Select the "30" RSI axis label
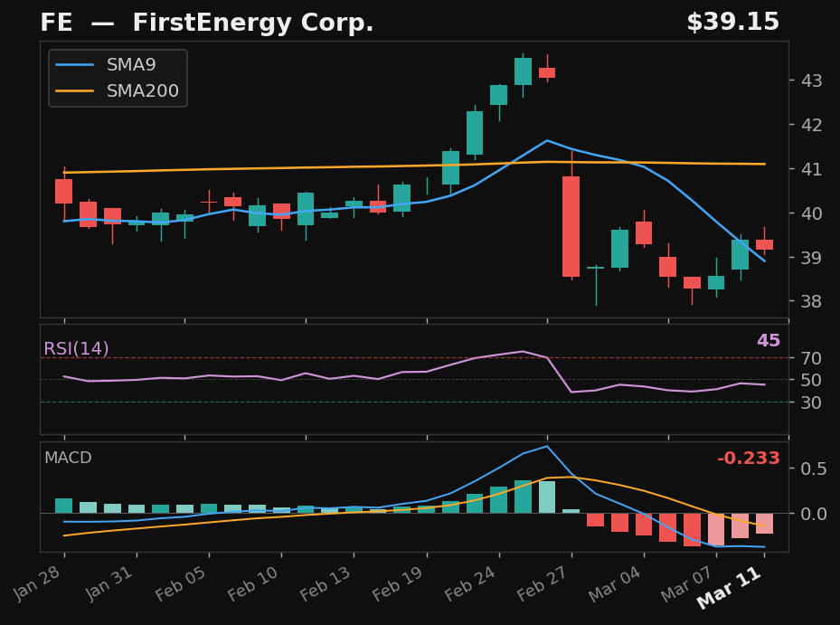The width and height of the screenshot is (840, 625). tap(811, 402)
